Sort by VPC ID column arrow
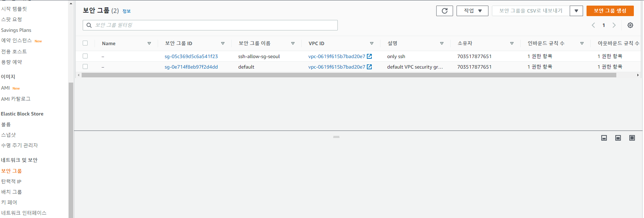 (372, 43)
